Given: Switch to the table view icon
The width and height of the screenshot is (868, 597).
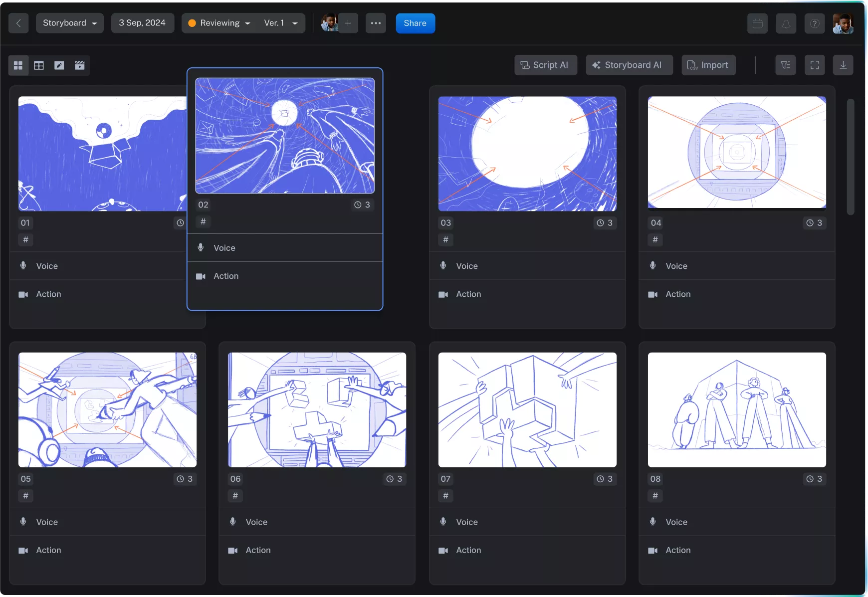Looking at the screenshot, I should [x=38, y=65].
